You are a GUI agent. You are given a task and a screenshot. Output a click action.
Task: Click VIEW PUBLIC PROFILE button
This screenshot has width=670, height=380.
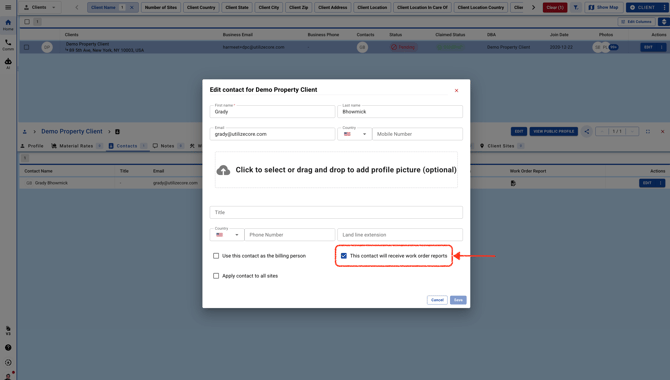click(553, 132)
